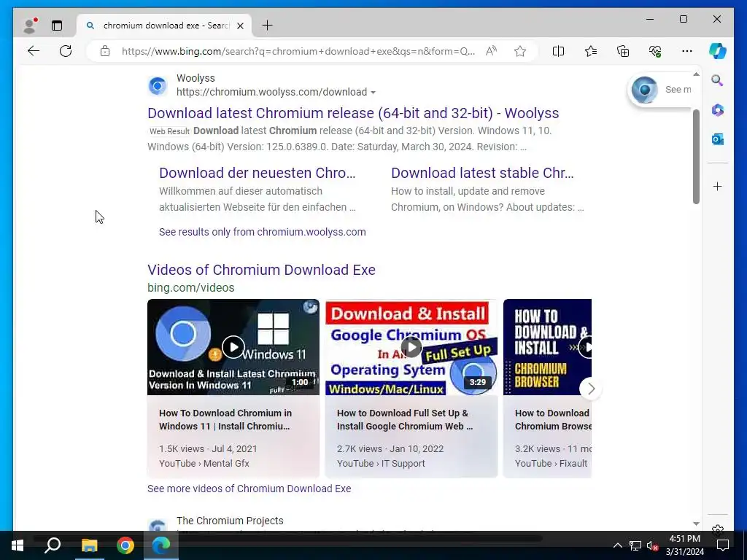Click the See more Chromium floating card
The image size is (747, 560).
659,90
